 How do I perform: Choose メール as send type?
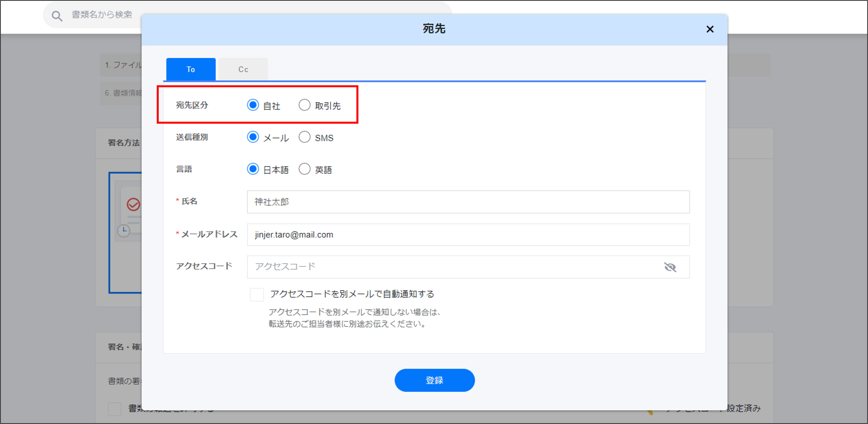[x=253, y=137]
